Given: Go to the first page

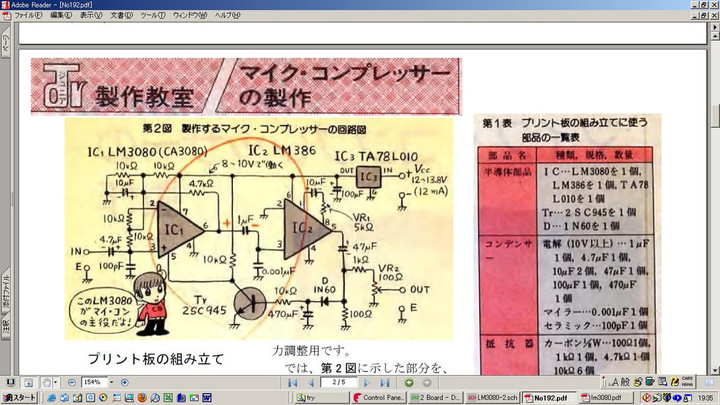Looking at the screenshot, I should tap(293, 382).
